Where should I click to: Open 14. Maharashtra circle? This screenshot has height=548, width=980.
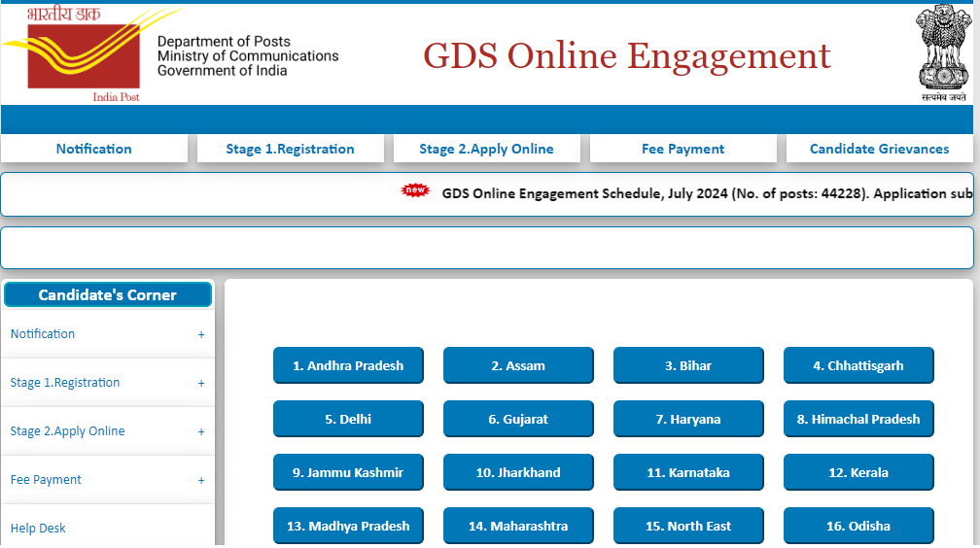(518, 526)
